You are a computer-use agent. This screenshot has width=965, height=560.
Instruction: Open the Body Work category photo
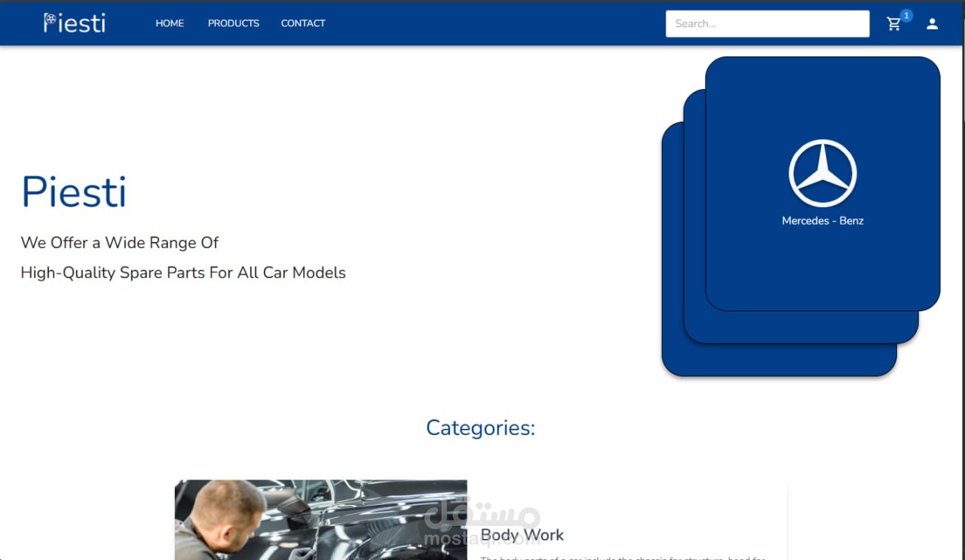click(x=321, y=520)
